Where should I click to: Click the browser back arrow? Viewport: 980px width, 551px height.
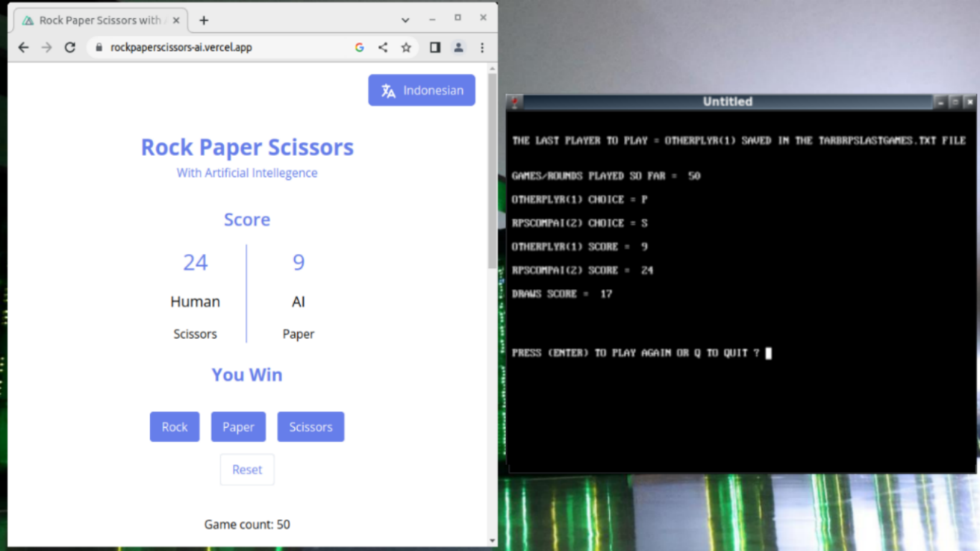[24, 47]
